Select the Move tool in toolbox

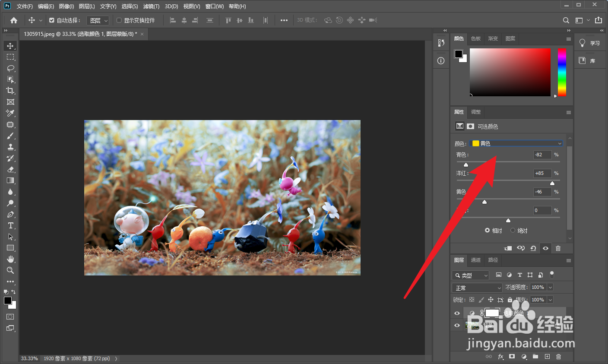coord(10,46)
